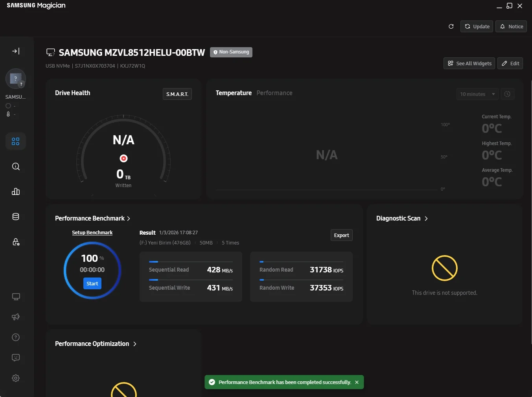Click the Random Write 37353 IOPS value
Image resolution: width=532 pixels, height=397 pixels.
click(x=326, y=288)
